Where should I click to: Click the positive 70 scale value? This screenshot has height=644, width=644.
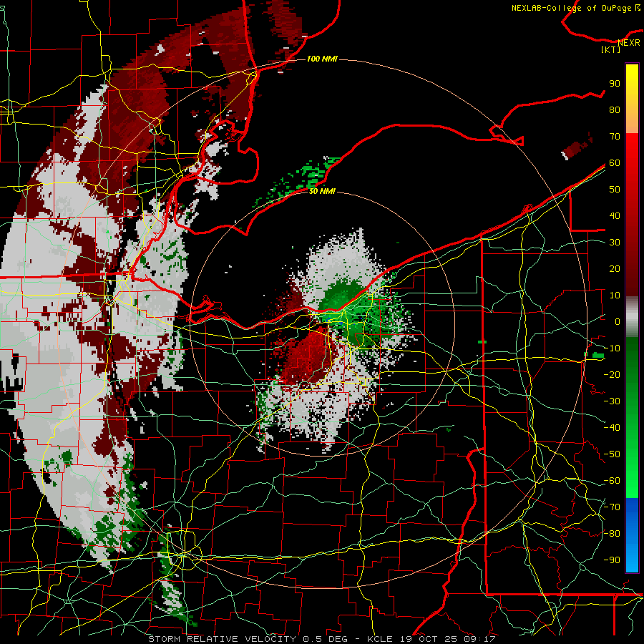coord(615,137)
